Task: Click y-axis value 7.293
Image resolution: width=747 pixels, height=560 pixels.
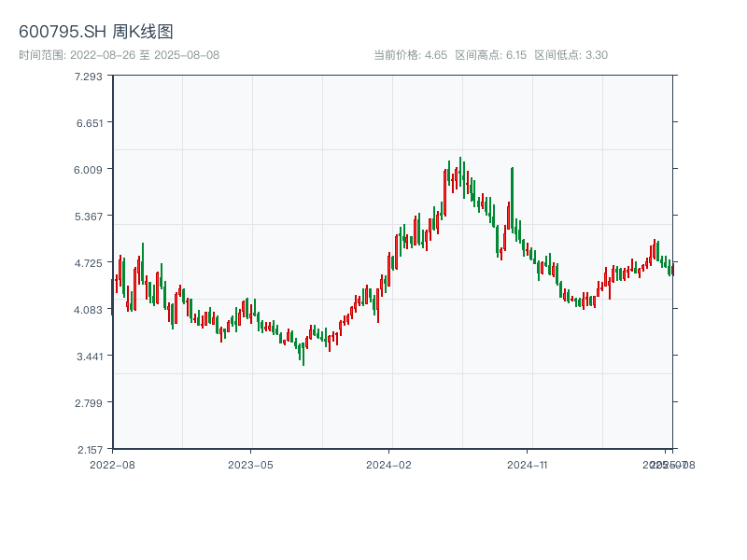Action: point(89,77)
